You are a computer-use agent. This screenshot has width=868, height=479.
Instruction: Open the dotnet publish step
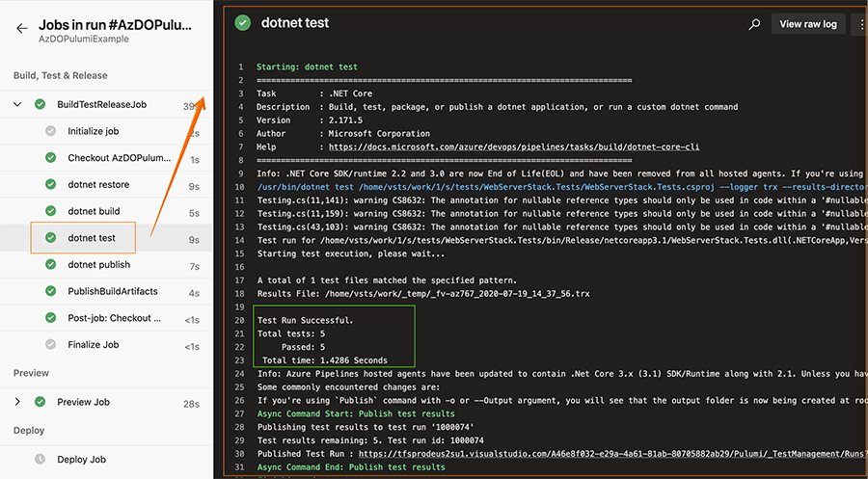[98, 265]
